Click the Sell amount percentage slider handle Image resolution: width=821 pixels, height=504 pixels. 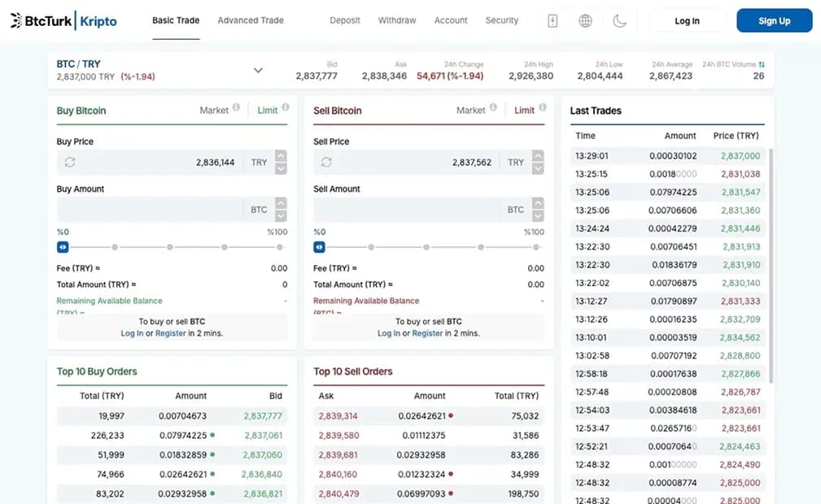[x=320, y=247]
